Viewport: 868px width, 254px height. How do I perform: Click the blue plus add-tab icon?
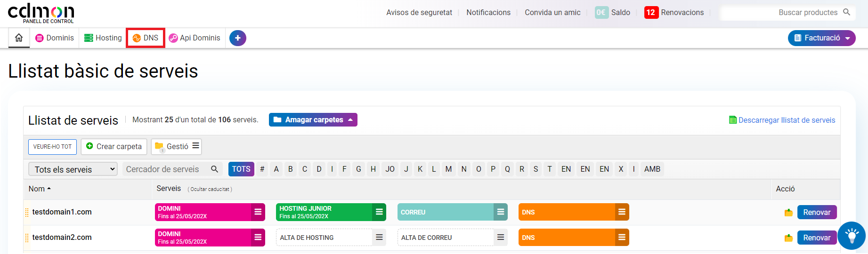238,38
